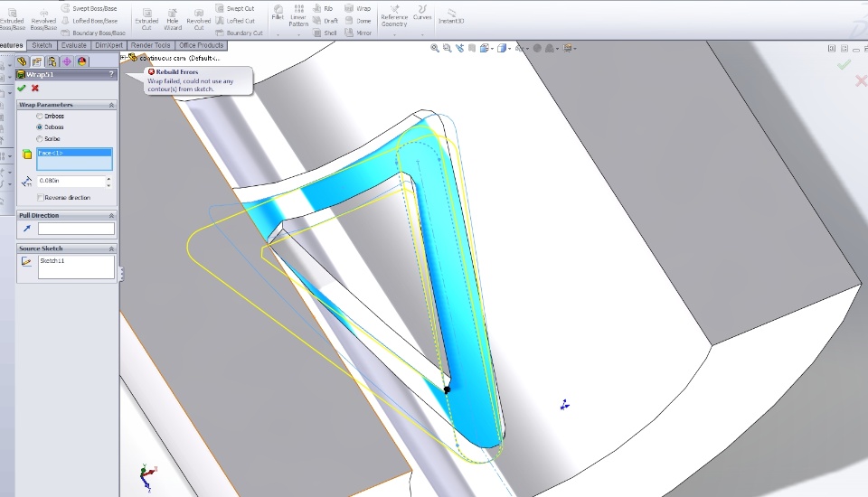Screen dimensions: 868x497
Task: Open View Settings dropdown arrow
Action: (x=575, y=49)
